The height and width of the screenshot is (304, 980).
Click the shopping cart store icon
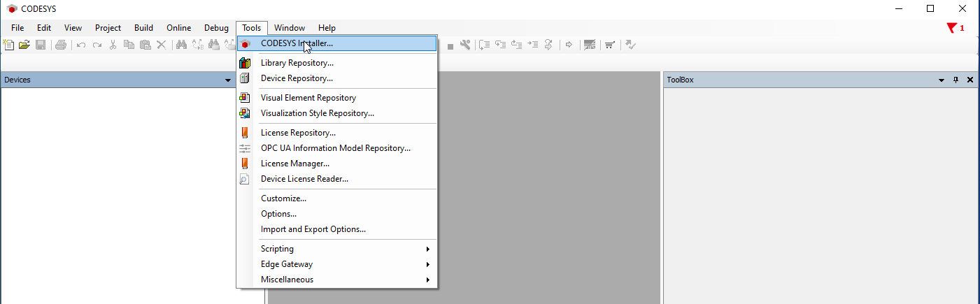point(610,45)
